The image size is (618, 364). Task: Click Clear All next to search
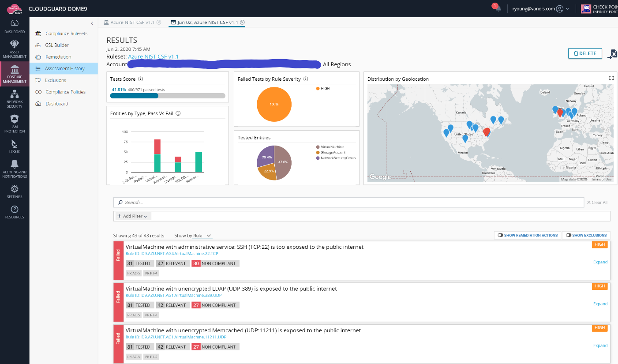point(597,203)
